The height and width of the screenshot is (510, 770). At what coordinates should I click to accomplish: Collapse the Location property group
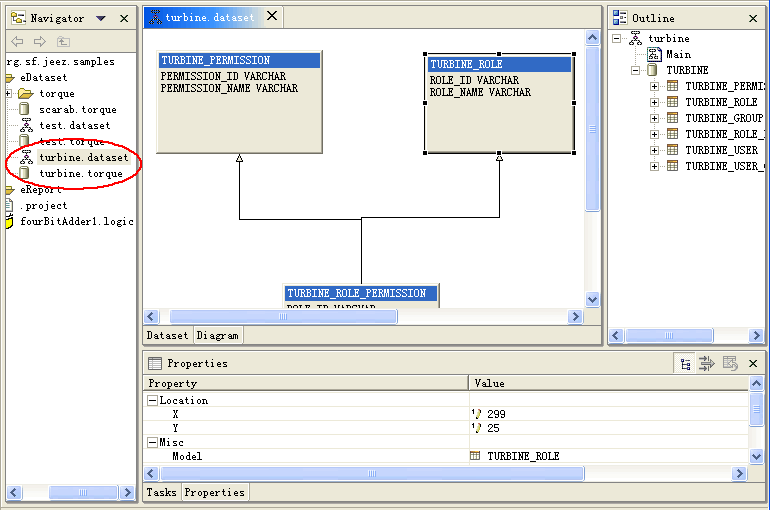point(152,401)
